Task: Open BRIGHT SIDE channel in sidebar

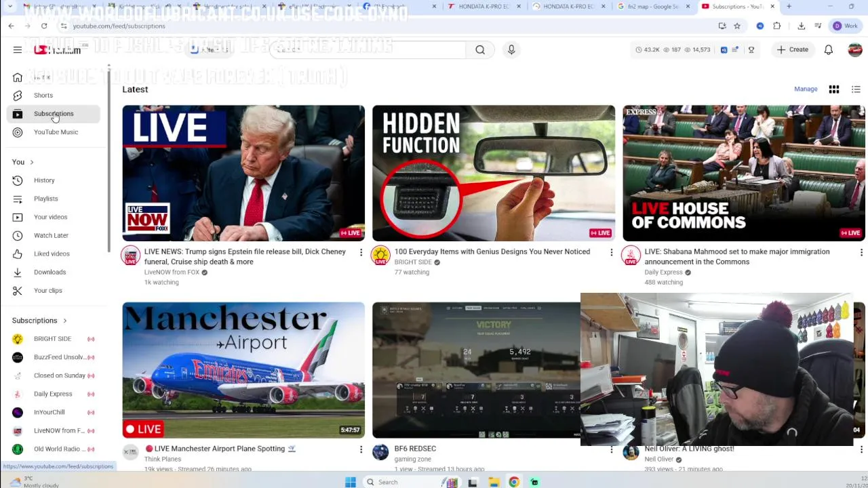Action: tap(54, 339)
